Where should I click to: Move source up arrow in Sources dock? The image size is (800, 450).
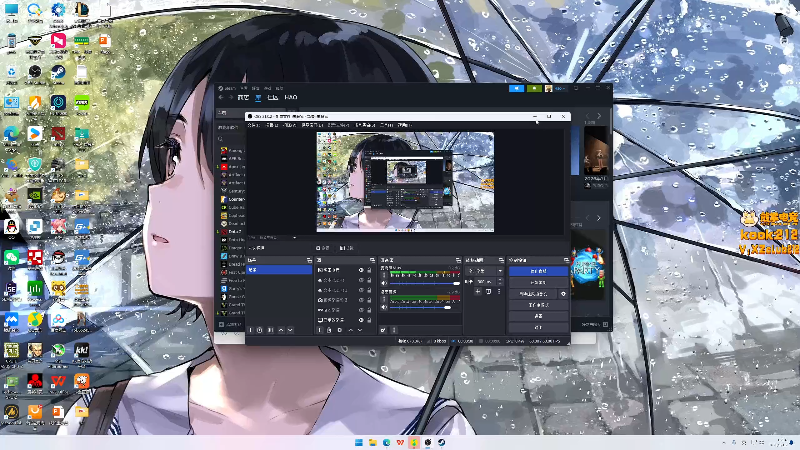(351, 330)
